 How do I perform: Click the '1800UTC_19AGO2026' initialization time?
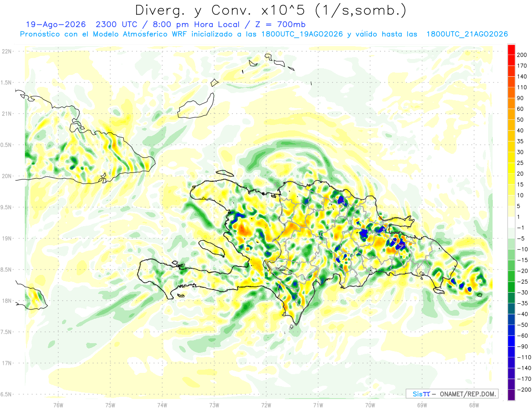click(x=302, y=34)
